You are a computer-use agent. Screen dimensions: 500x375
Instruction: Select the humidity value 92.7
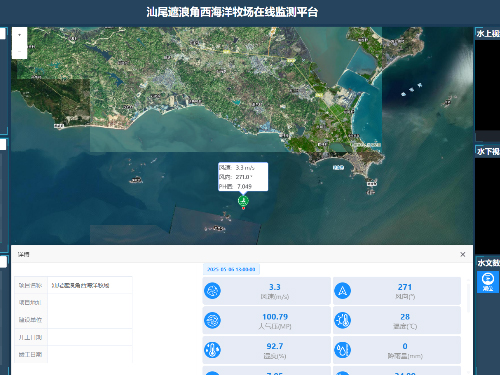click(x=275, y=346)
